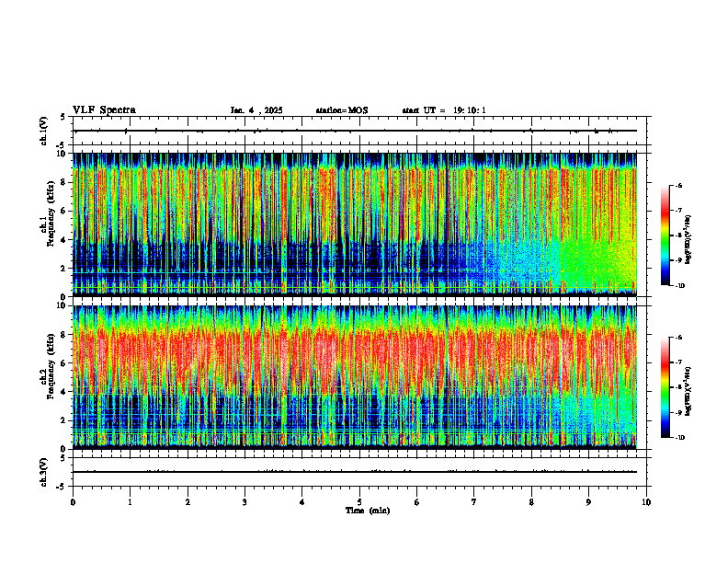Screen dimensions: 728x563
Task: Click the "-5" voltage tick of ch.1(V) panel
Action: 62,145
